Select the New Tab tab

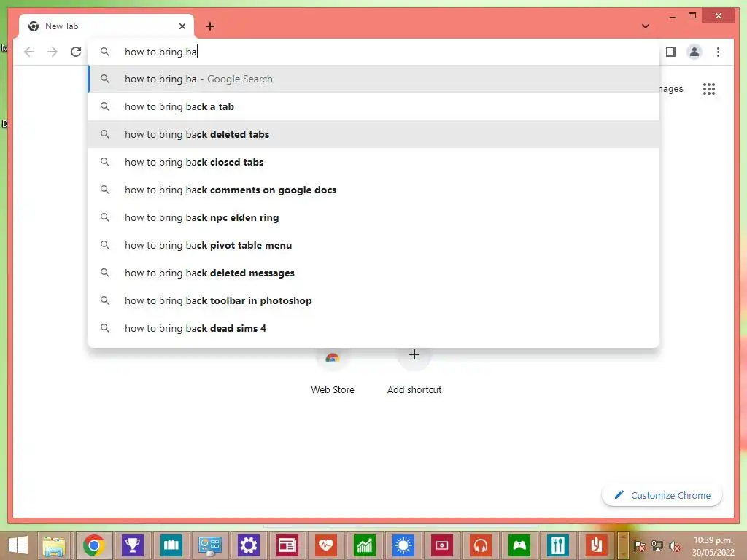point(107,26)
